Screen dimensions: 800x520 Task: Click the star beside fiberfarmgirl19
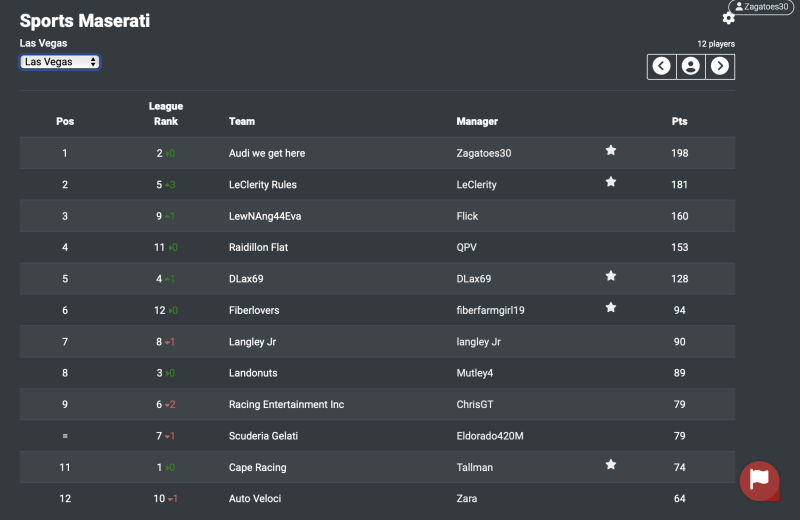(x=611, y=308)
